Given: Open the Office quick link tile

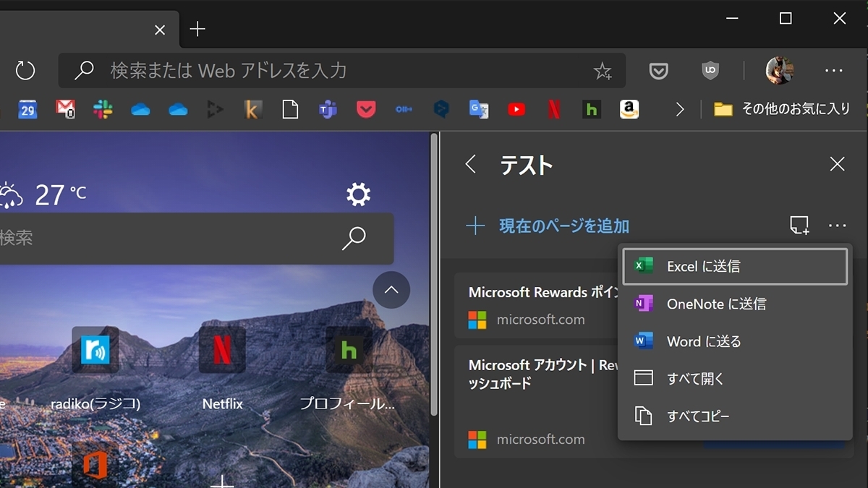Looking at the screenshot, I should tap(95, 463).
